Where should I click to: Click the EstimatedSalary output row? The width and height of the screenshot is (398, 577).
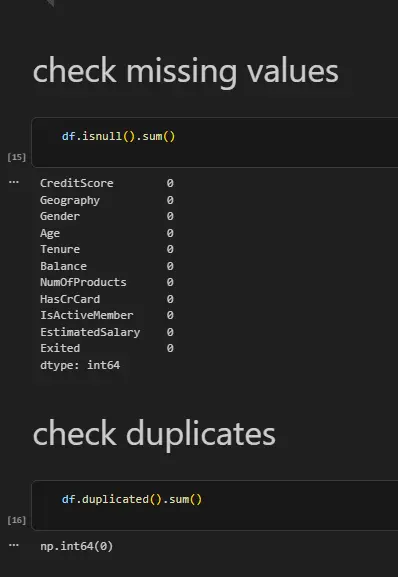[x=107, y=332]
